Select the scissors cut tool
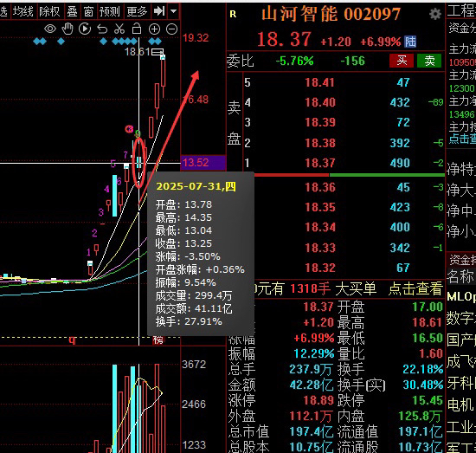 pos(119,29)
